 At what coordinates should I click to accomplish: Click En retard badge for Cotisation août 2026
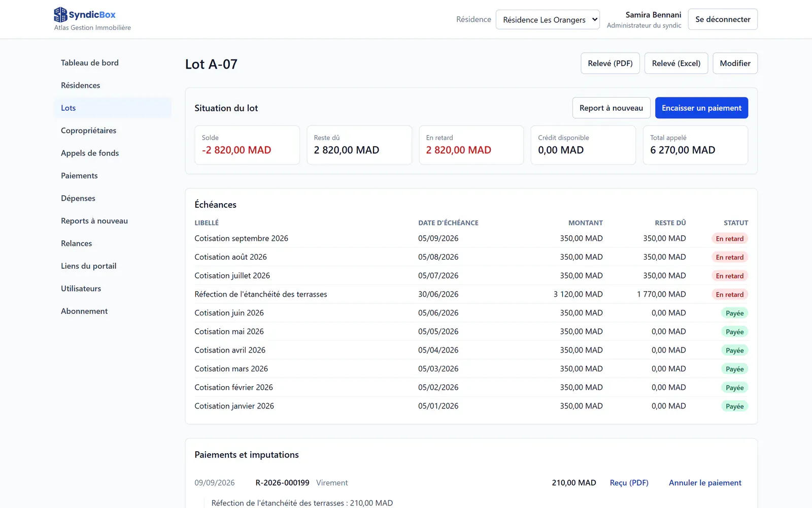point(729,257)
